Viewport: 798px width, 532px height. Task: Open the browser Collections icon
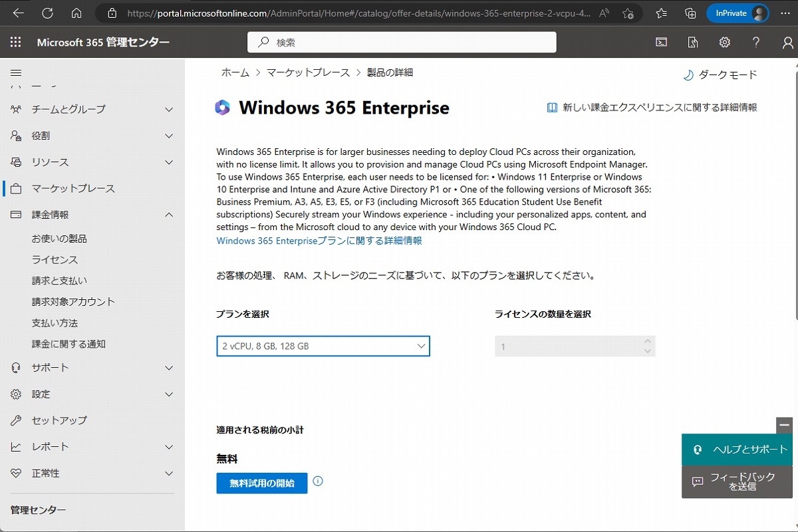(690, 13)
